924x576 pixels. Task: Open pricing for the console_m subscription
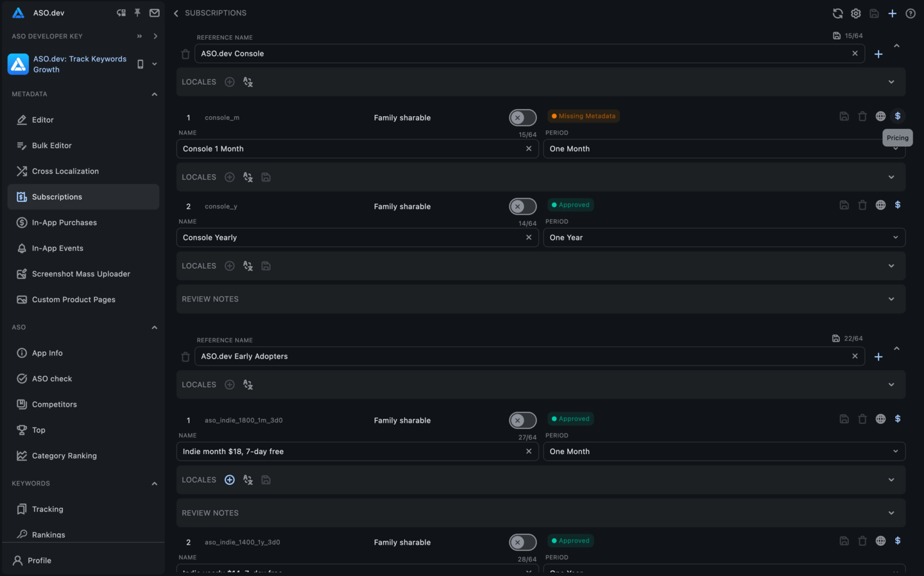click(898, 116)
